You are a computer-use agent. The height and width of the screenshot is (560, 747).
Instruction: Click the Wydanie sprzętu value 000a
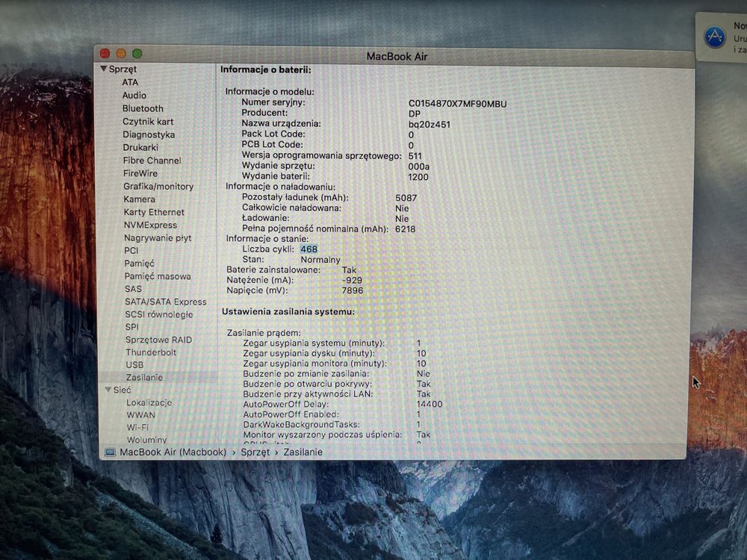pos(419,167)
